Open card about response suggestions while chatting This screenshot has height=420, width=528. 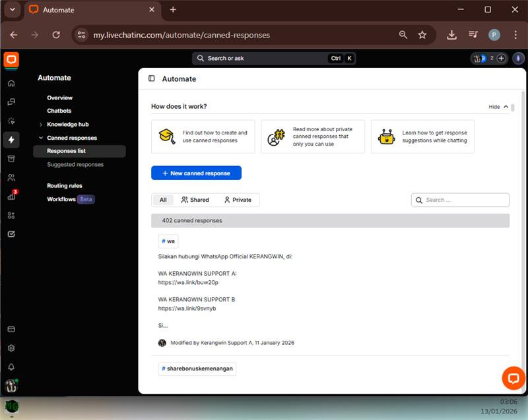[x=423, y=136]
